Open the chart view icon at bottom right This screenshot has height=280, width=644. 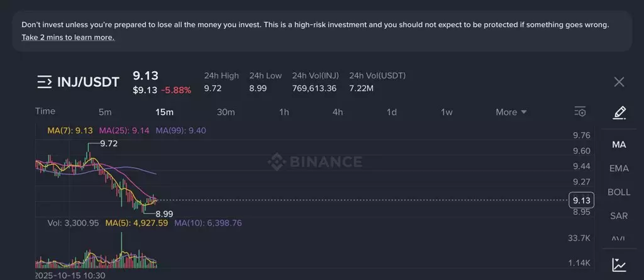[x=619, y=265]
